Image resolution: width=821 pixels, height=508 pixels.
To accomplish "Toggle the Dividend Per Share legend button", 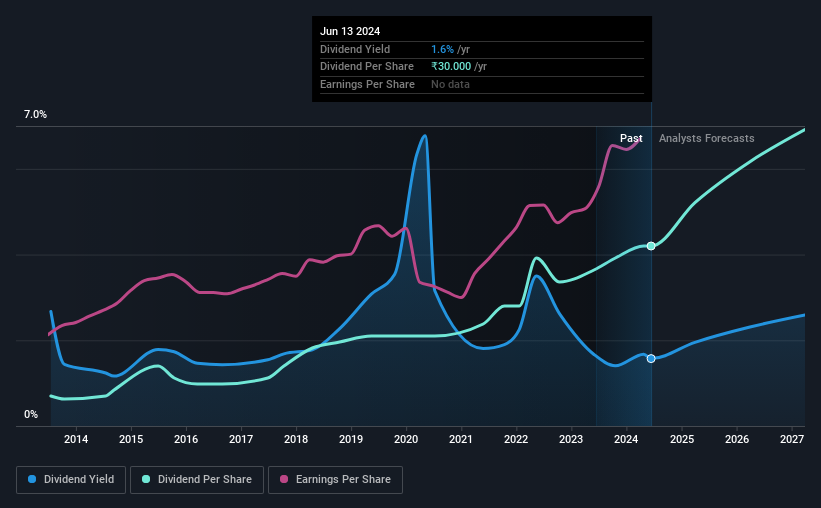I will (197, 480).
